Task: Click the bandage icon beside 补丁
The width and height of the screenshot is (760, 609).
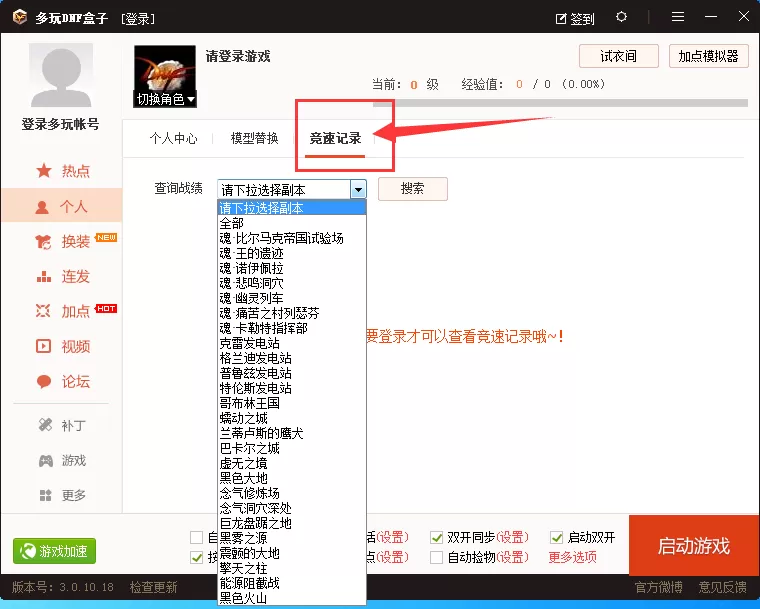Action: pyautogui.click(x=45, y=425)
